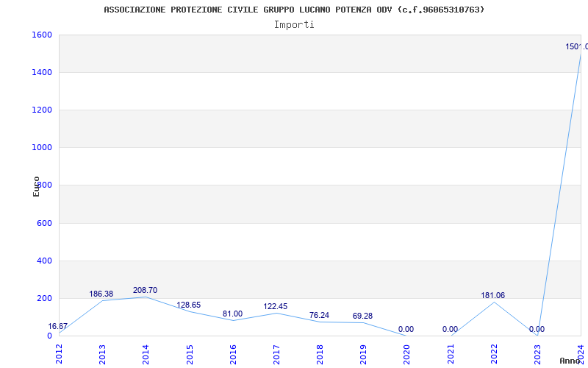Click the 1600 y-axis tick label
588x368 pixels.
click(x=42, y=35)
